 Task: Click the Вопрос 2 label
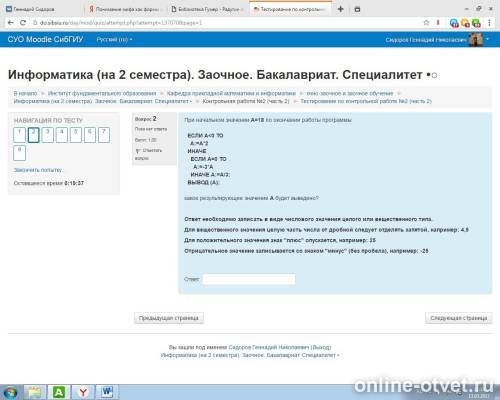tap(145, 119)
